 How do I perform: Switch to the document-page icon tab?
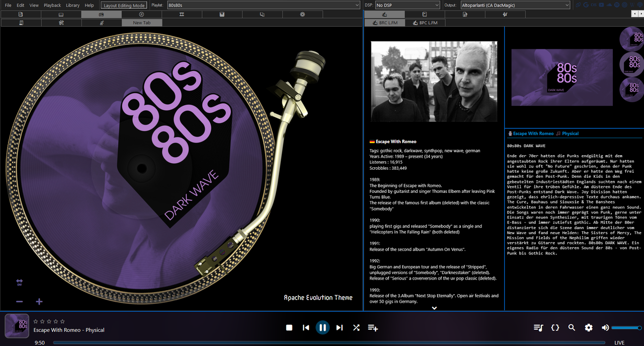(x=21, y=14)
